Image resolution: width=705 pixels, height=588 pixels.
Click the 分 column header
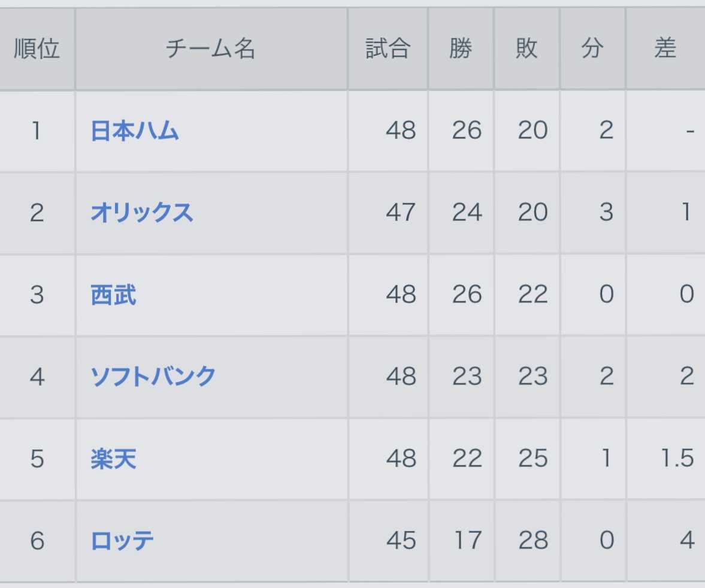tap(592, 49)
